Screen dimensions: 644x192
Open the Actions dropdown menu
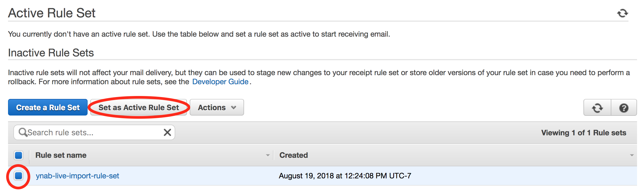click(217, 107)
